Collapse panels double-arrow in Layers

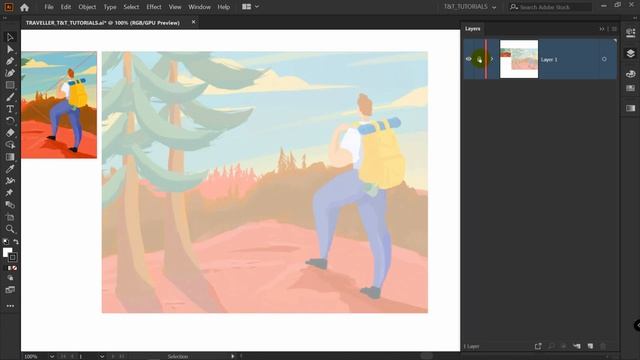pyautogui.click(x=602, y=29)
